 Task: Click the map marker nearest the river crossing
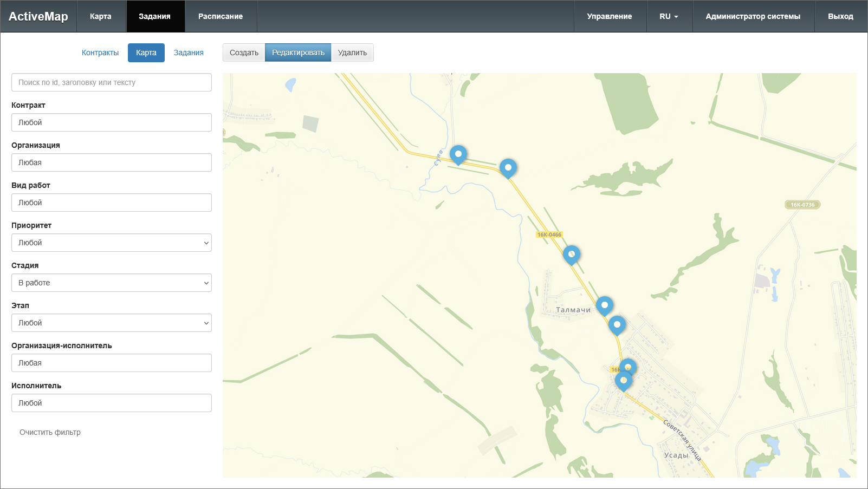click(458, 154)
